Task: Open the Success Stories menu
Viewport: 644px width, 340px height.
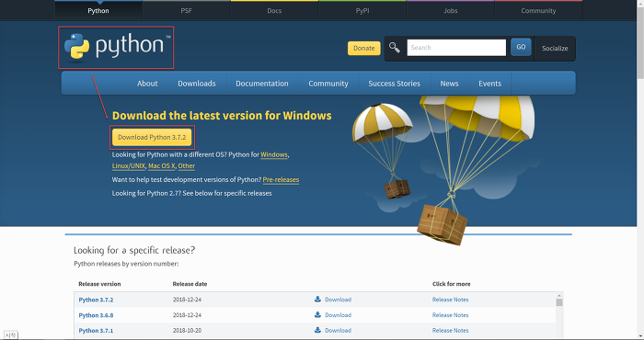Action: tap(395, 84)
